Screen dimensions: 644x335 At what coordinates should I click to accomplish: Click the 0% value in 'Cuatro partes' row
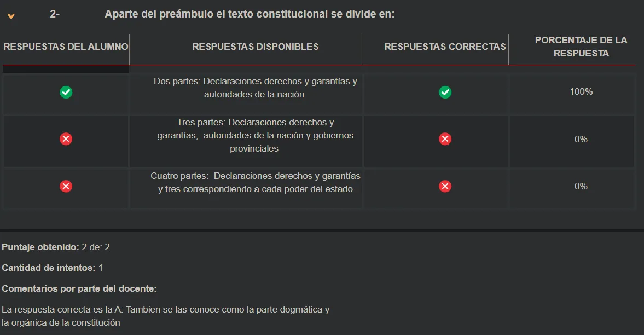[x=581, y=187]
